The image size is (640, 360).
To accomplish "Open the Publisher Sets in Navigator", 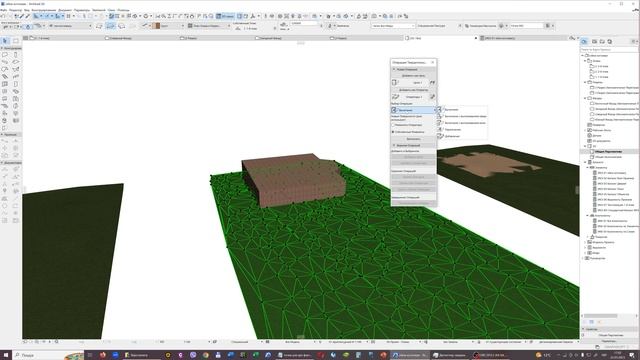I will tap(609, 41).
